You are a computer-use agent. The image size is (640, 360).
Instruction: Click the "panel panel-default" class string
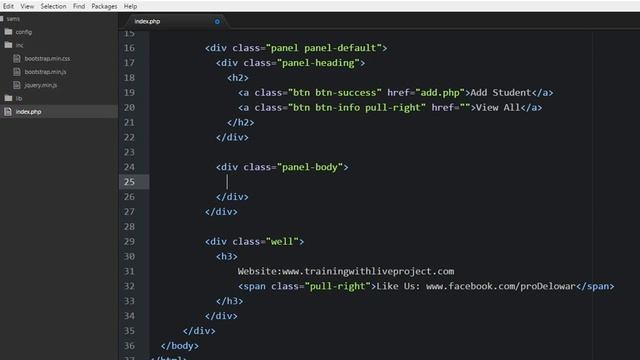(323, 48)
